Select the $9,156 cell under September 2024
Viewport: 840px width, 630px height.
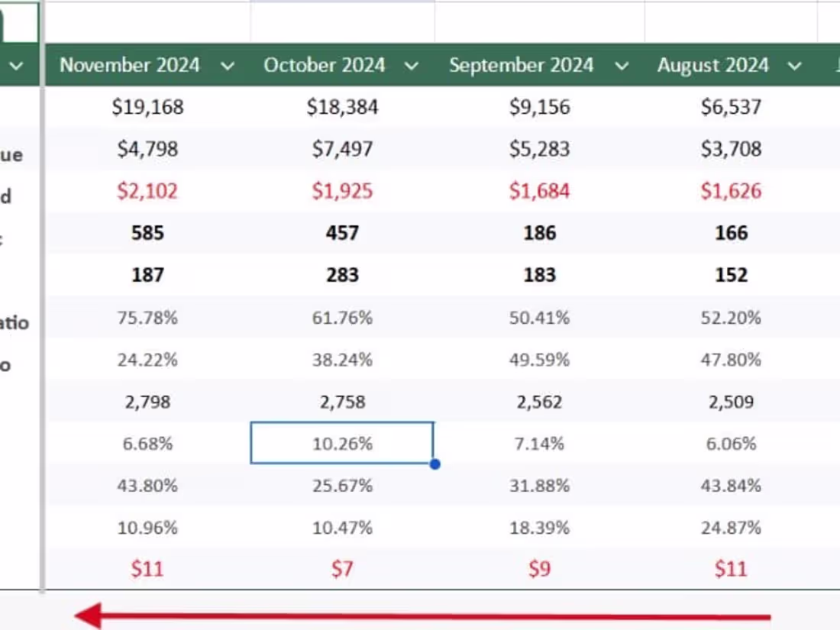539,107
